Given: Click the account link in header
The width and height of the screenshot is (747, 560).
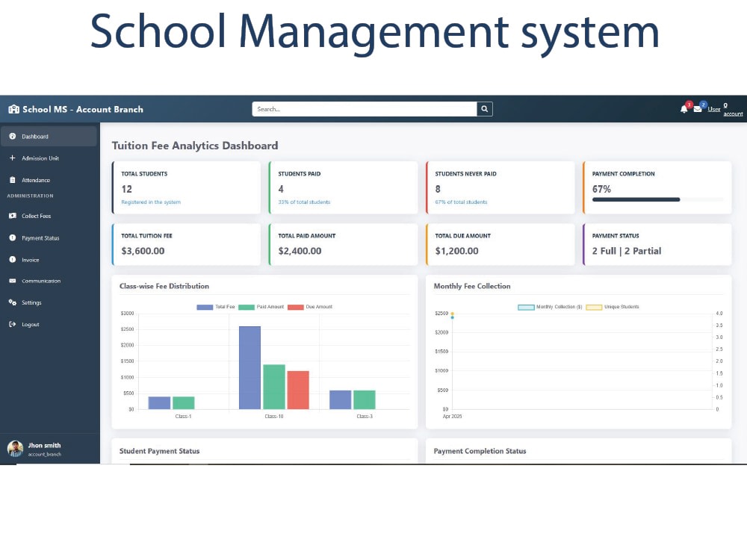Looking at the screenshot, I should tap(733, 113).
